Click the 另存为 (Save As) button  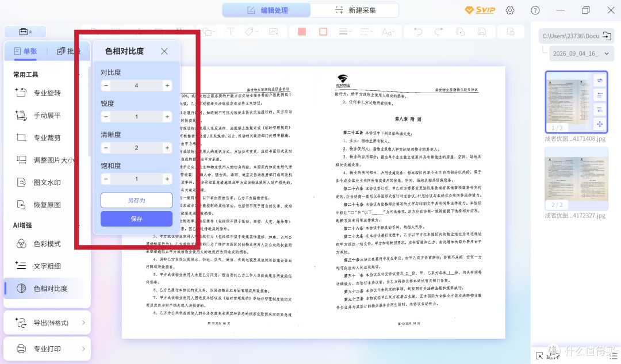point(137,201)
